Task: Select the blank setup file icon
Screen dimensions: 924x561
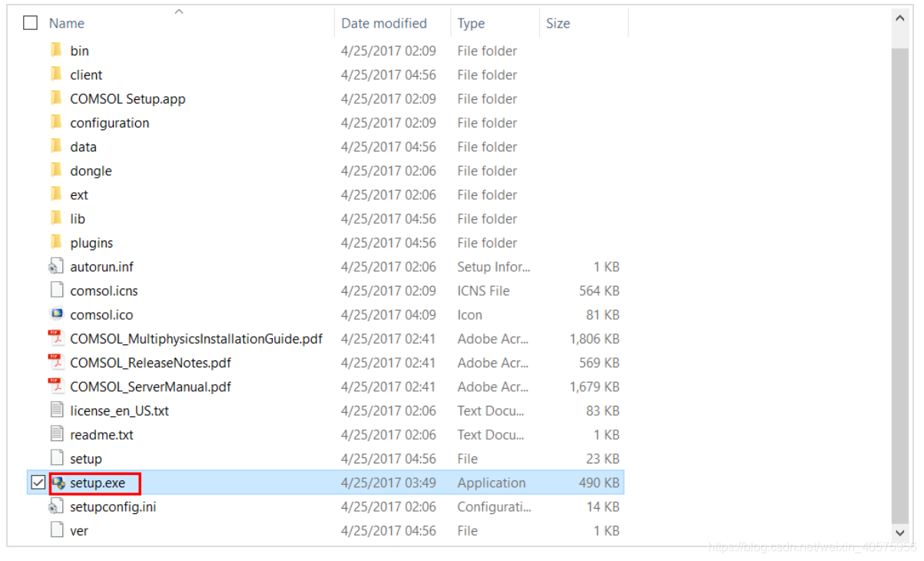Action: pyautogui.click(x=56, y=458)
